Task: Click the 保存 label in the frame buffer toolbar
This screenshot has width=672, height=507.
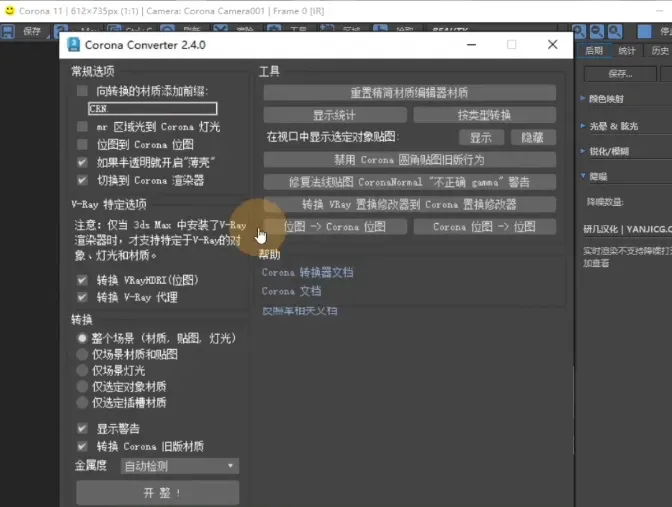Action: pos(32,31)
